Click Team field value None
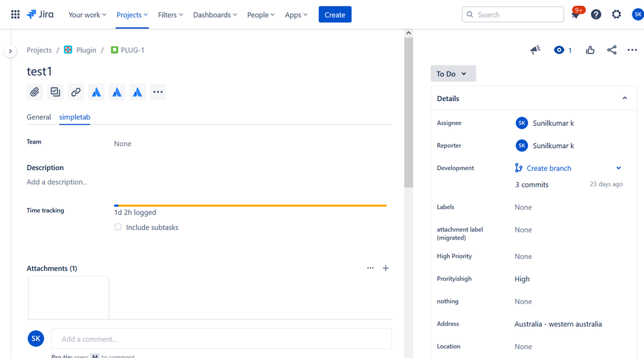The height and width of the screenshot is (358, 644). tap(122, 144)
